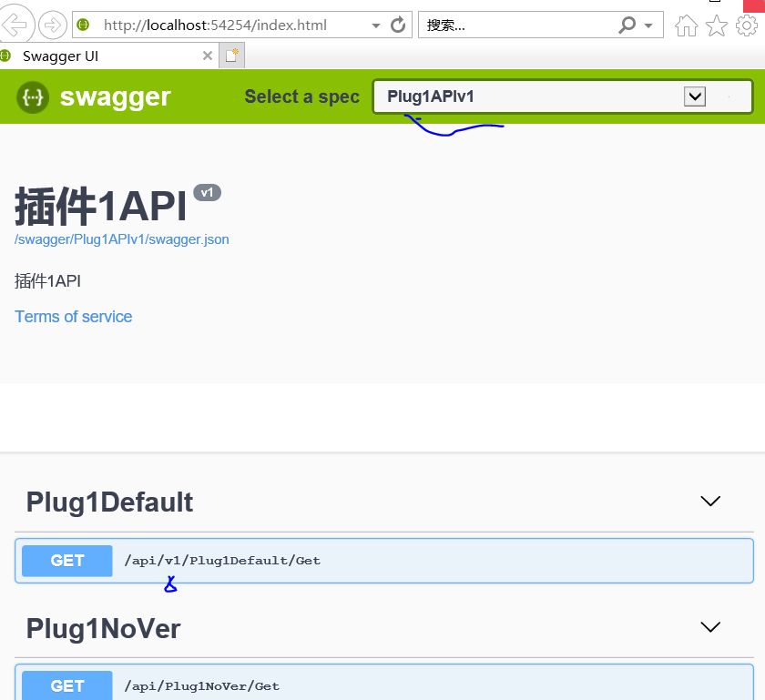Viewport: 765px width, 700px height.
Task: Click the swagger brand title
Action: tap(115, 96)
